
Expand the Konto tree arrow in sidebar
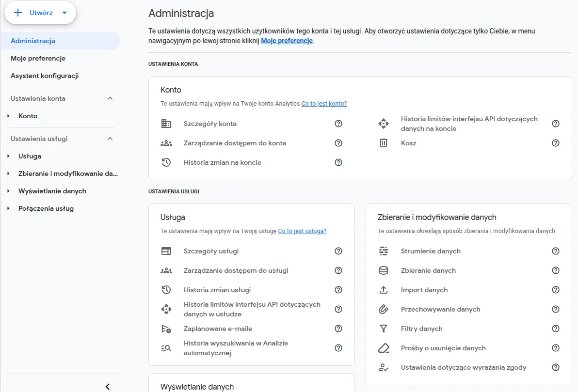click(8, 116)
